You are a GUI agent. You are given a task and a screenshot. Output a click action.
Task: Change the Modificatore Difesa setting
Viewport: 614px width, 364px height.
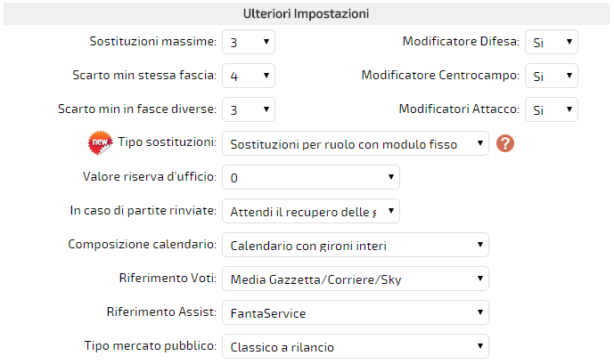click(x=552, y=42)
